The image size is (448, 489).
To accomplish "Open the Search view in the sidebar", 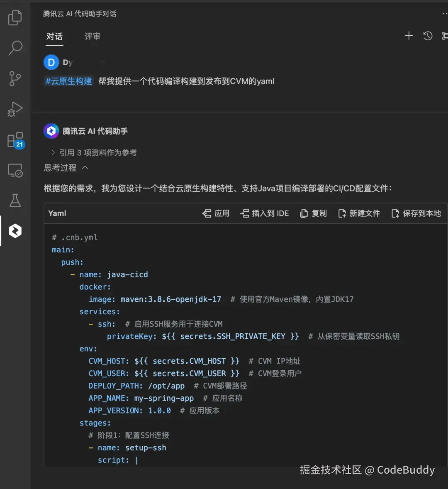I will coord(15,48).
